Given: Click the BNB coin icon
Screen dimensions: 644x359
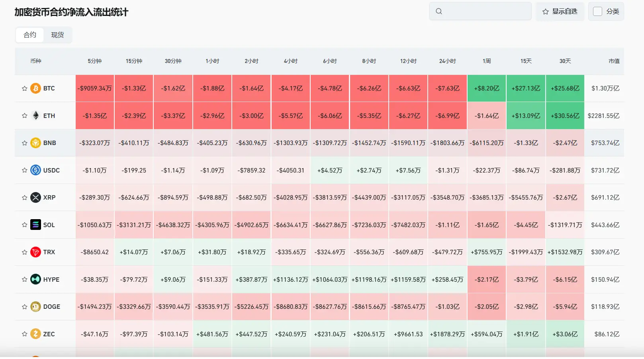Looking at the screenshot, I should coord(35,143).
